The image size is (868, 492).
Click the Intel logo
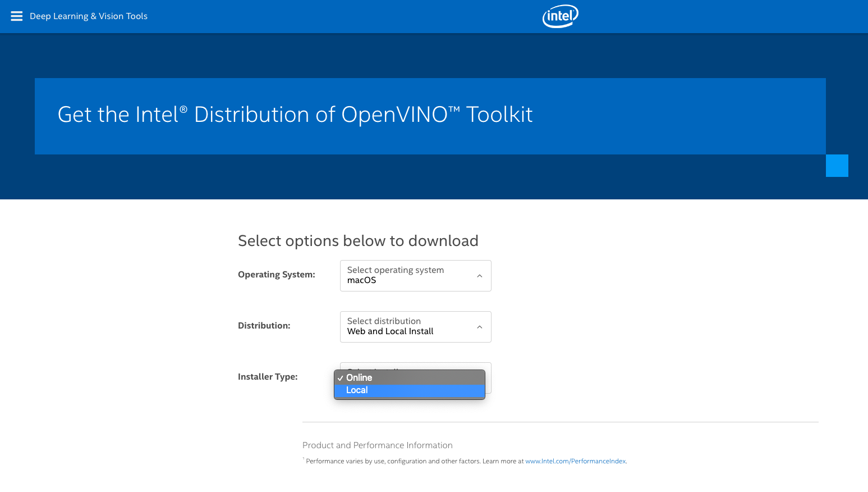pyautogui.click(x=559, y=16)
